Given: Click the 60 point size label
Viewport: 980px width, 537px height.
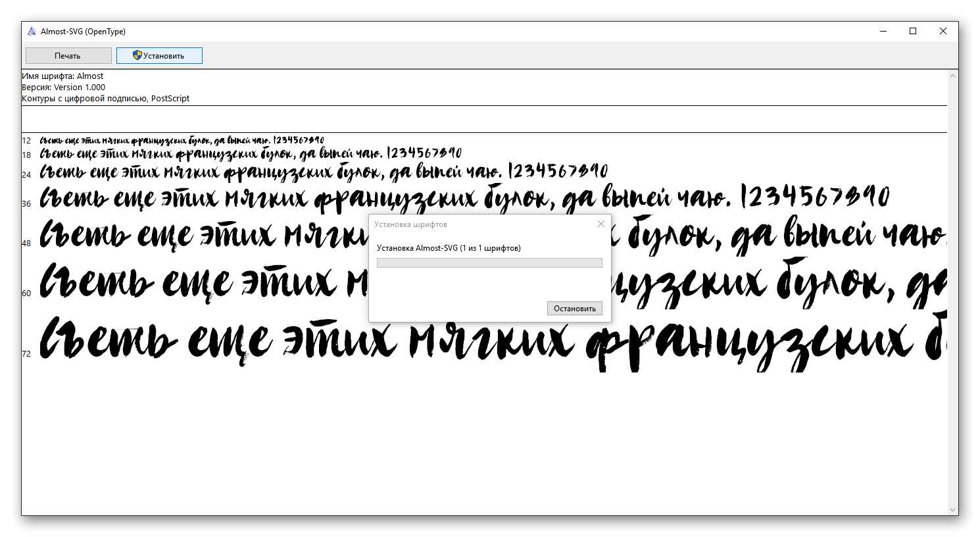Looking at the screenshot, I should [26, 294].
